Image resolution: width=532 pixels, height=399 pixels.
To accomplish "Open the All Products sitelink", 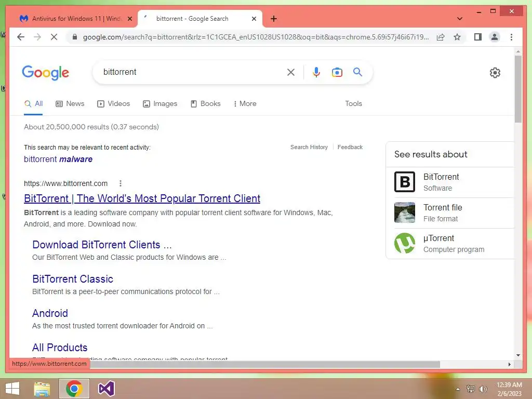I will (60, 348).
